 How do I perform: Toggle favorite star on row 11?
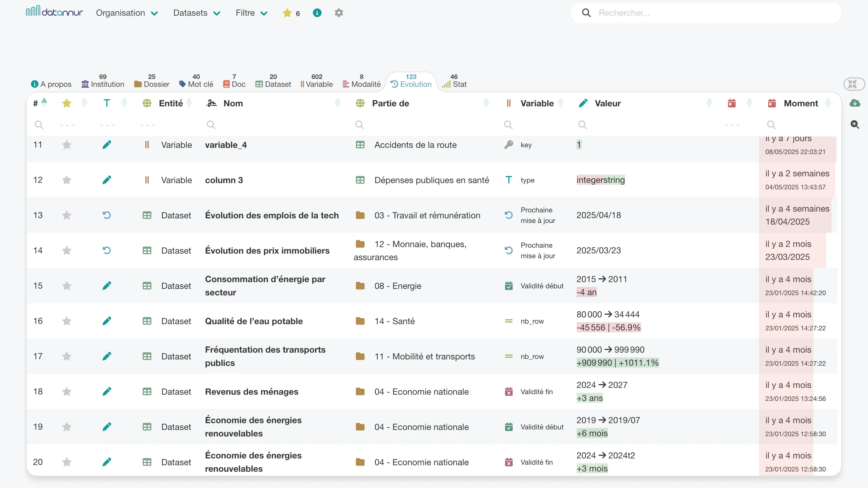[x=67, y=145]
